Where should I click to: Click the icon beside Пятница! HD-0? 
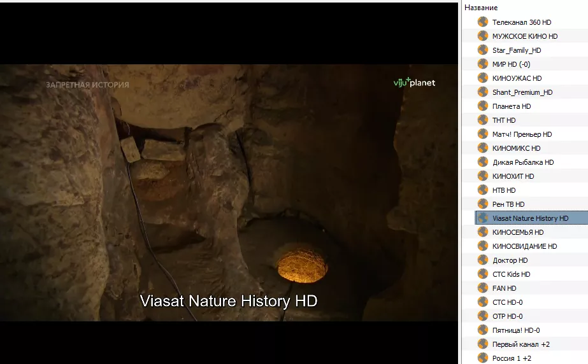click(483, 330)
